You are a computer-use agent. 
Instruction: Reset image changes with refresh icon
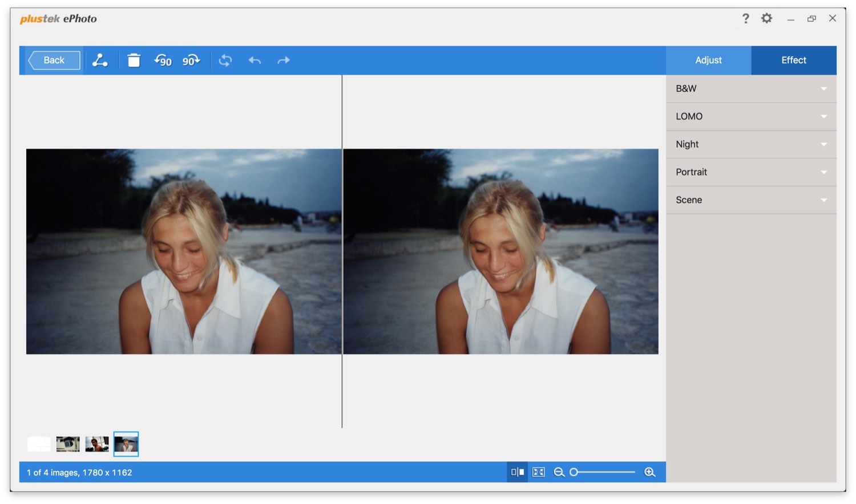click(225, 60)
